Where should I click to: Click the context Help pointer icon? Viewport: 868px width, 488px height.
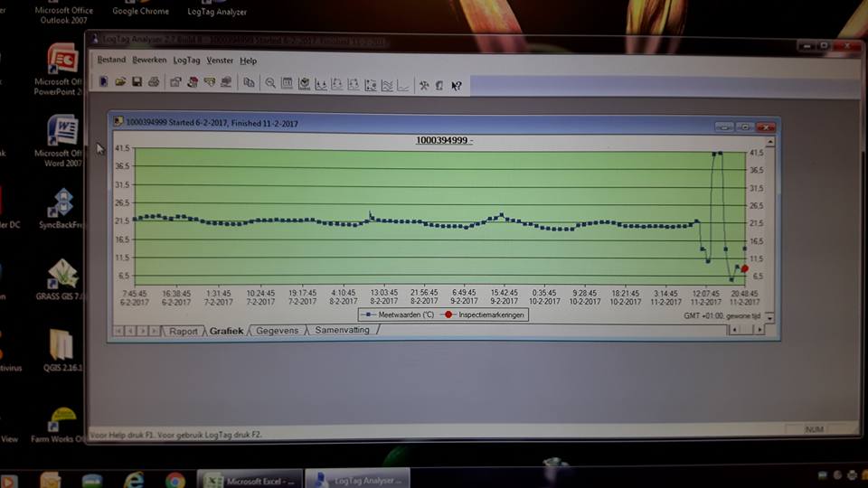click(457, 86)
